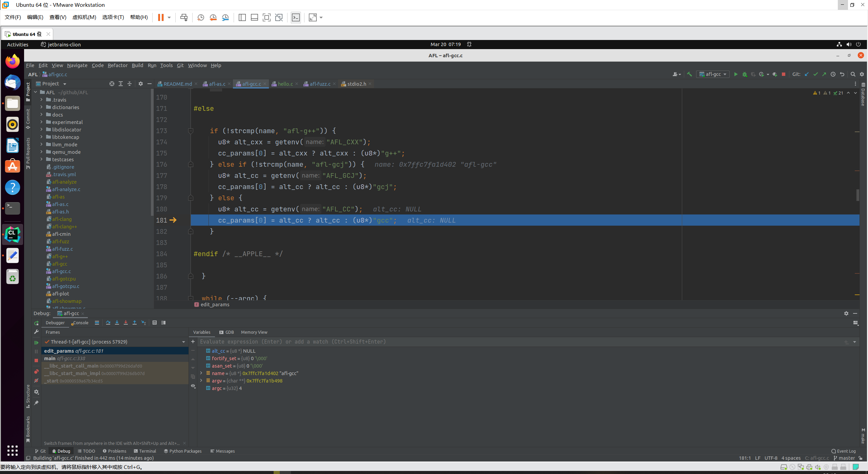This screenshot has width=868, height=474.
Task: Click Expand All icon in Project panel
Action: 121,84
